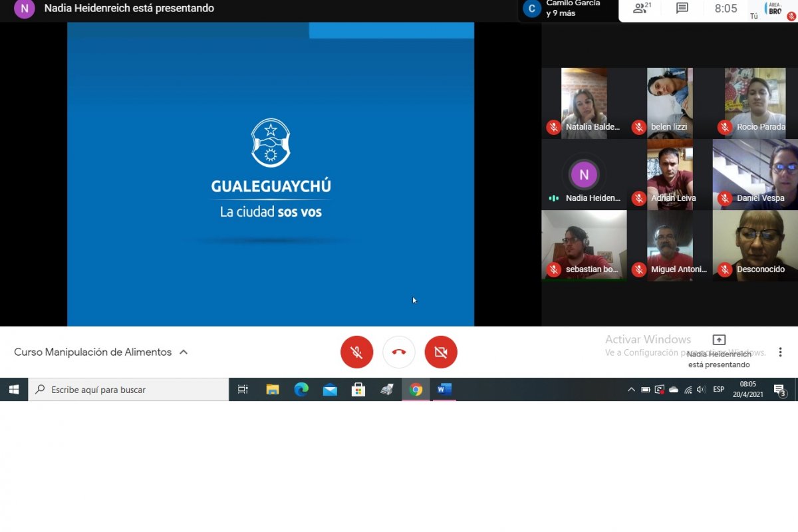798x532 pixels.
Task: Open the Windows Start menu
Action: click(14, 390)
